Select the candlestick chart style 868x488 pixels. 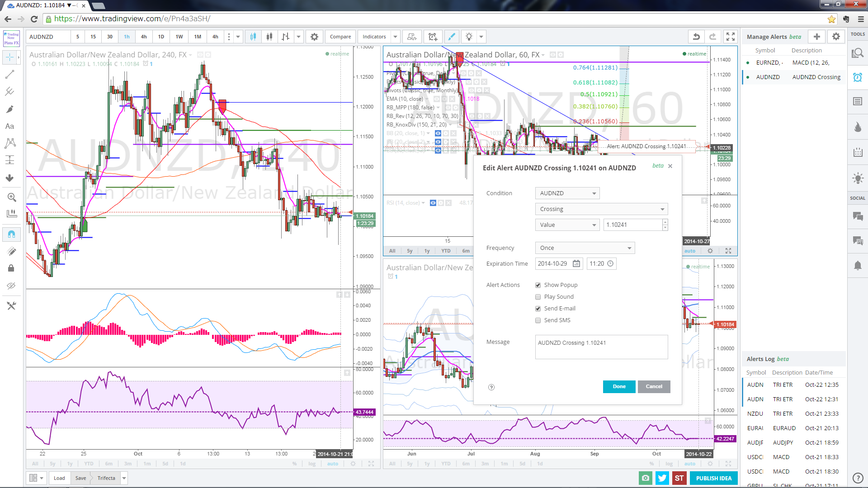tap(253, 37)
